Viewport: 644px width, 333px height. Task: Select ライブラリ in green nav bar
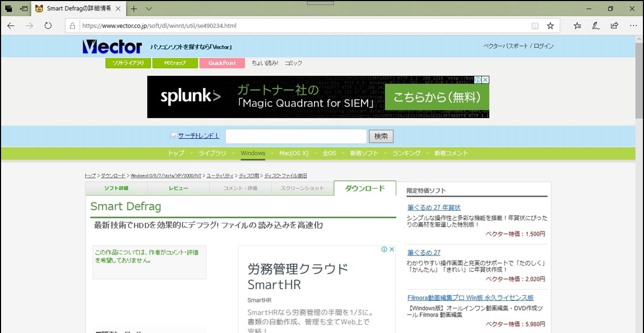click(x=212, y=153)
